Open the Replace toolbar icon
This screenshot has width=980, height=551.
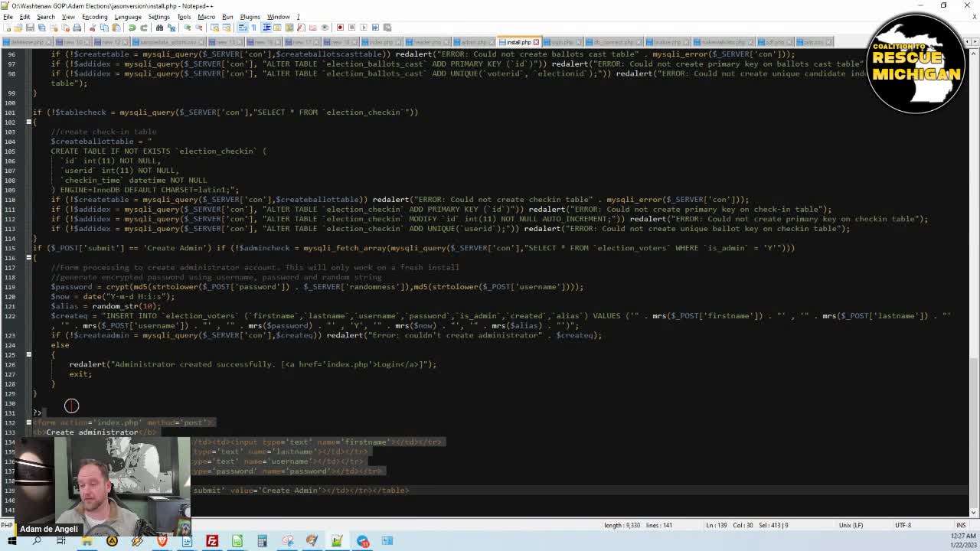point(171,28)
